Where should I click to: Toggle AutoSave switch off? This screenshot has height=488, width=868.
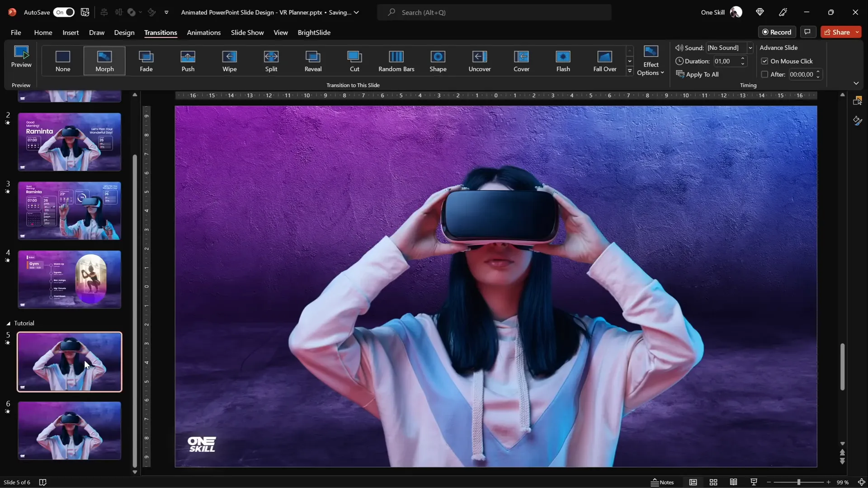point(64,12)
